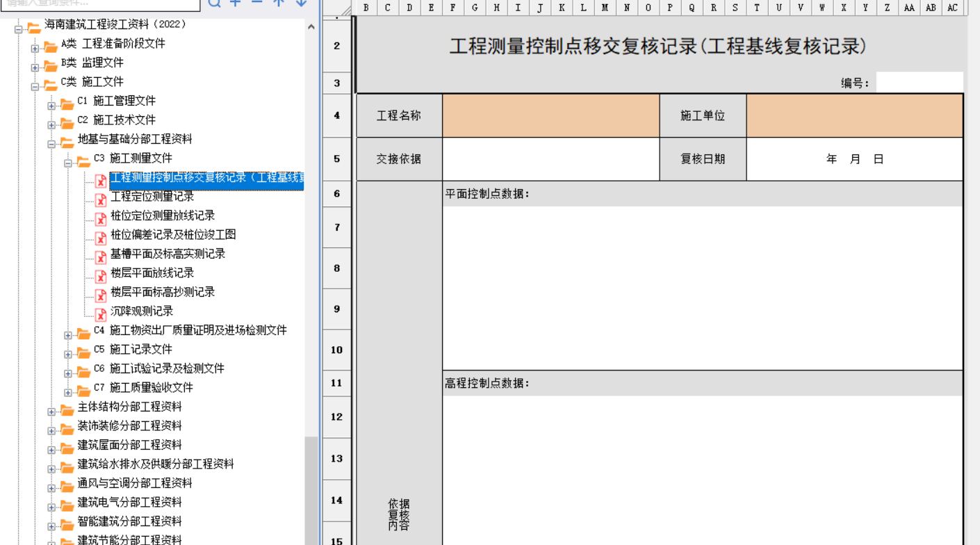This screenshot has height=545, width=980.
Task: Expand the C1 施工管理文件 node
Action: 51,106
